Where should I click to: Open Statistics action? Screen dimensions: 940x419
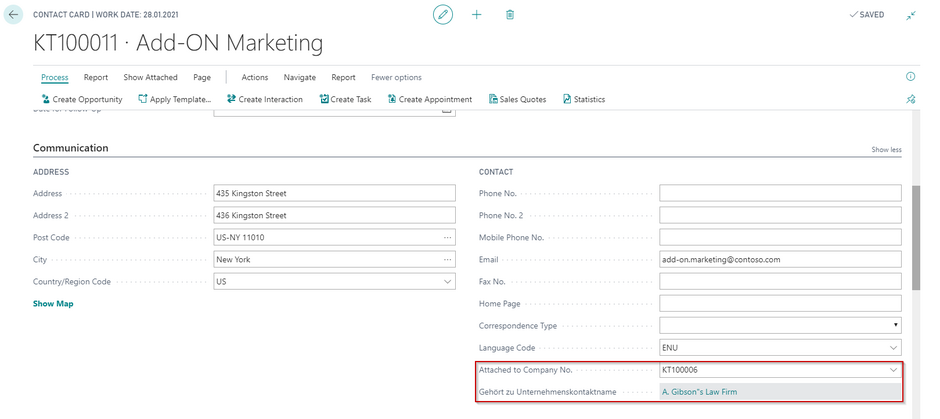(584, 99)
